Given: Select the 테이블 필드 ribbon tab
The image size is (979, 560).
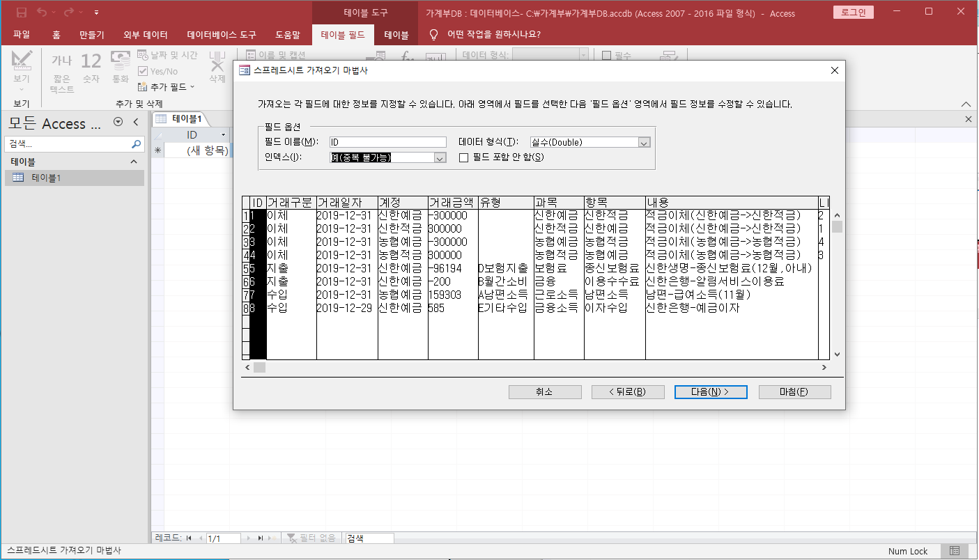Looking at the screenshot, I should 343,35.
